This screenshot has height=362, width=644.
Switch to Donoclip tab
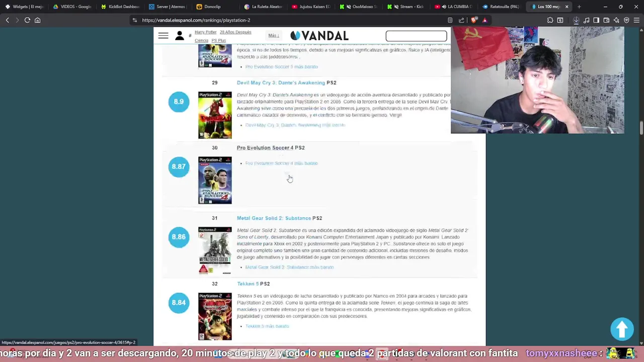pyautogui.click(x=216, y=7)
